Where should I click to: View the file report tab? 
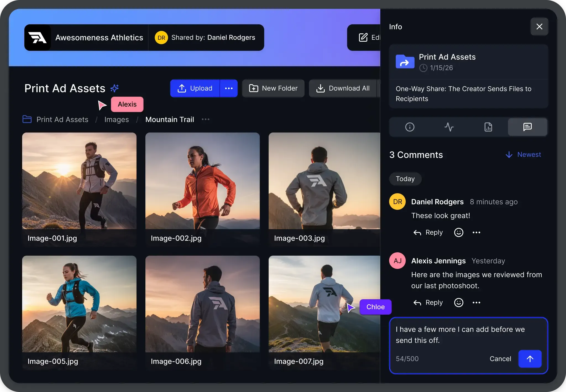click(488, 127)
